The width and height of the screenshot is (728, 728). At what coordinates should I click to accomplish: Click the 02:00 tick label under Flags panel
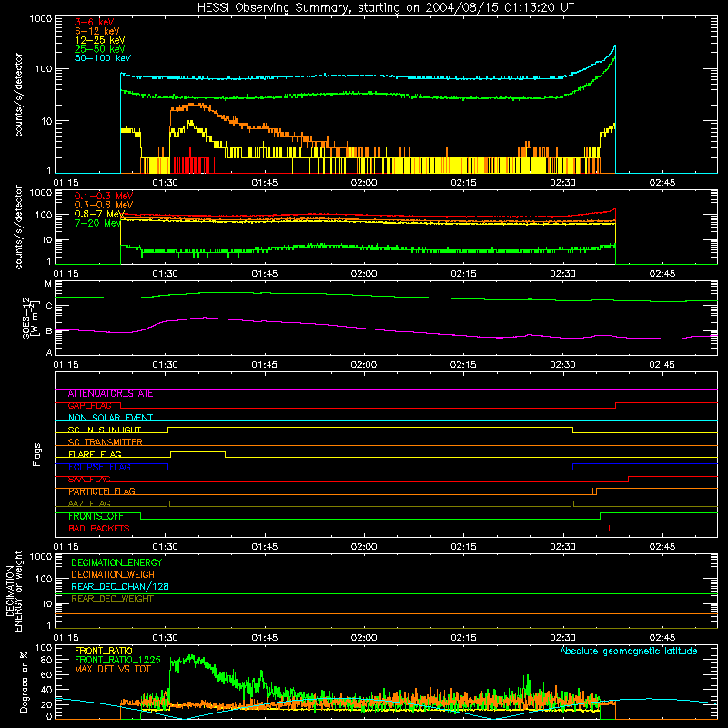click(x=364, y=547)
